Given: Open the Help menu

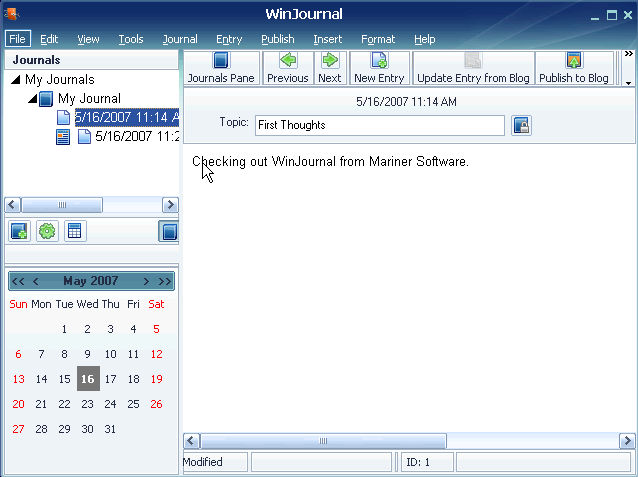Looking at the screenshot, I should (425, 39).
